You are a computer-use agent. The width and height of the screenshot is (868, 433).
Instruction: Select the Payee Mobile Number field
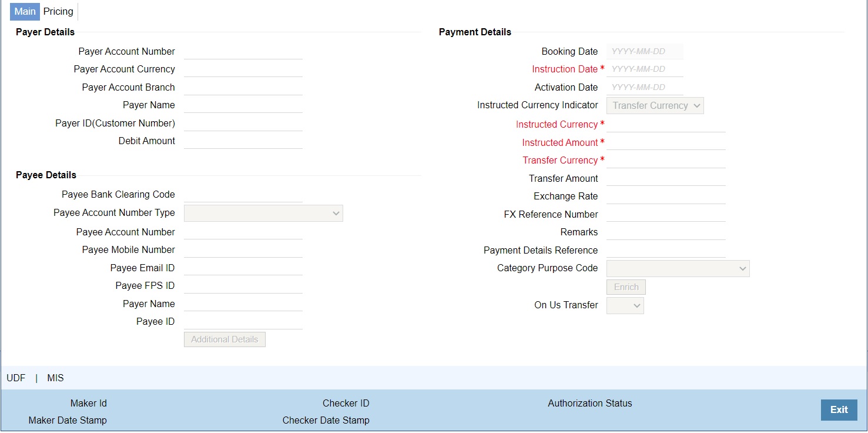pos(243,250)
